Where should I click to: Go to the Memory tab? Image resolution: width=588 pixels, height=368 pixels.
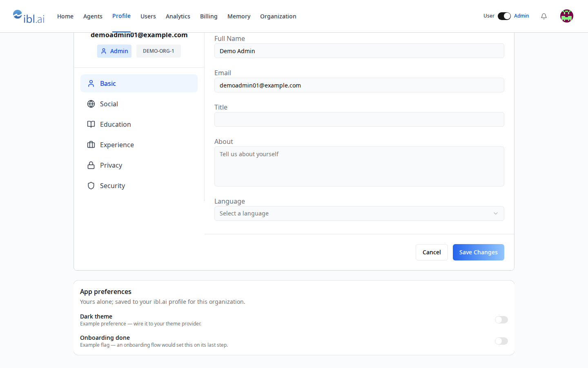(239, 16)
